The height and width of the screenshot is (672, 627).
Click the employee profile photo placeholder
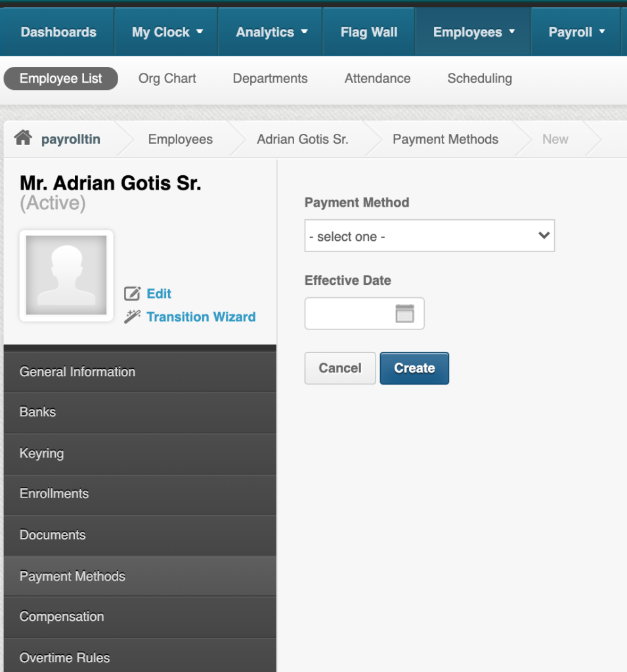pyautogui.click(x=66, y=275)
